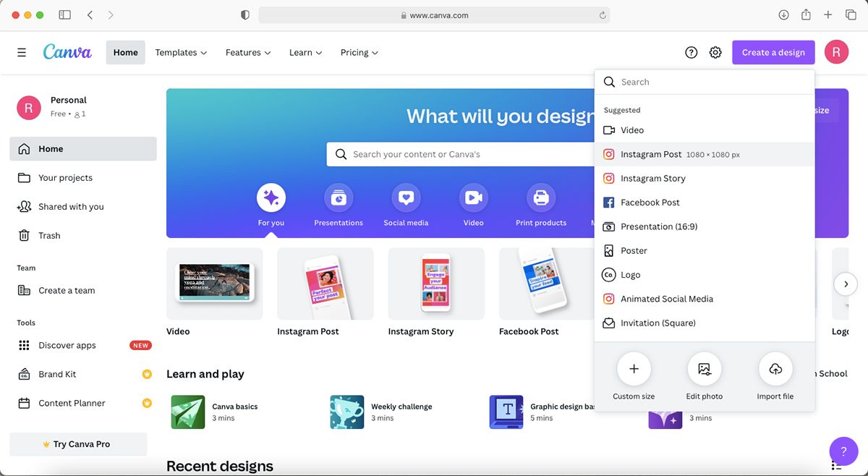Click Create a team in sidebar
This screenshot has width=868, height=476.
tap(83, 291)
